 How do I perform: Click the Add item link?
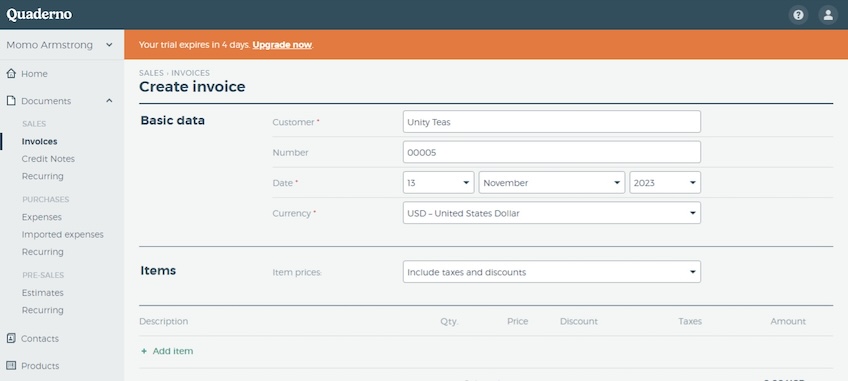click(x=173, y=351)
